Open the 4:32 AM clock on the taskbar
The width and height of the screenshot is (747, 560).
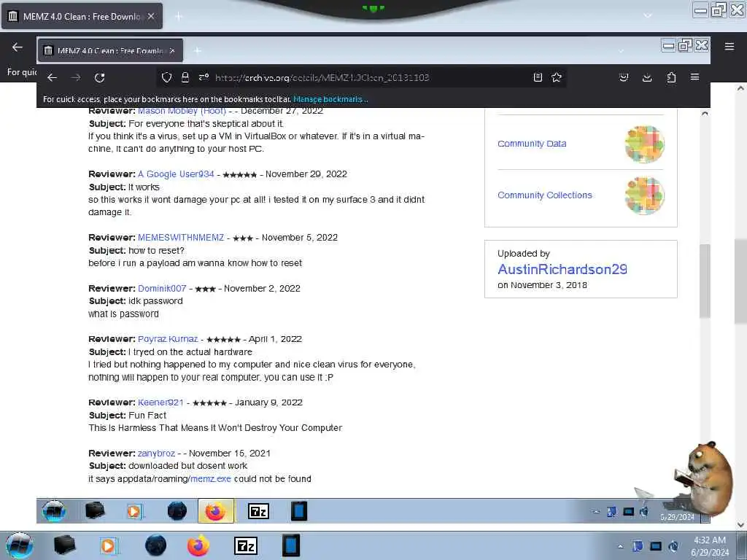pos(709,546)
